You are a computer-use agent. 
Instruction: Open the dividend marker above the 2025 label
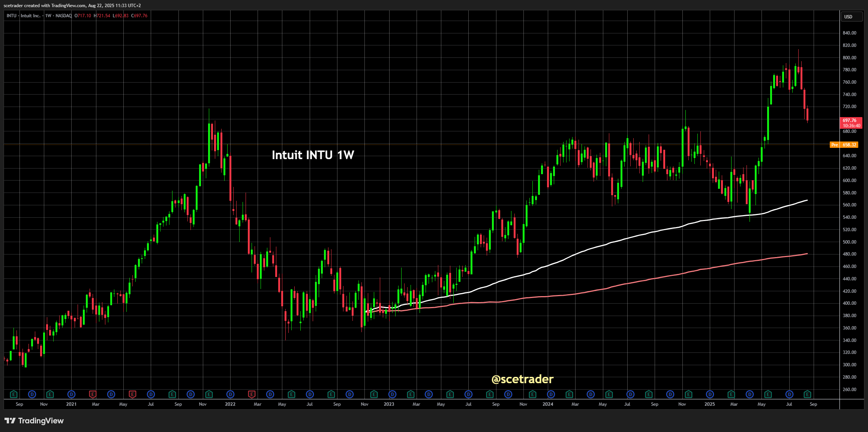click(710, 394)
